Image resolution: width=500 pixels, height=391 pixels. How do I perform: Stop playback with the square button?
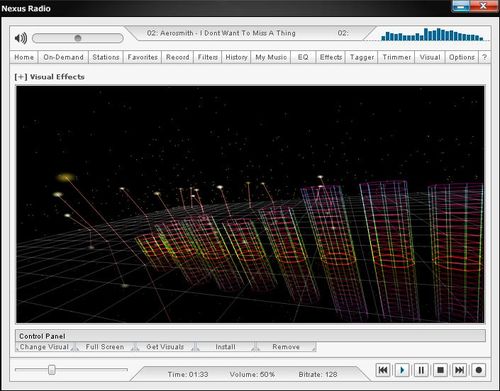pyautogui.click(x=440, y=370)
